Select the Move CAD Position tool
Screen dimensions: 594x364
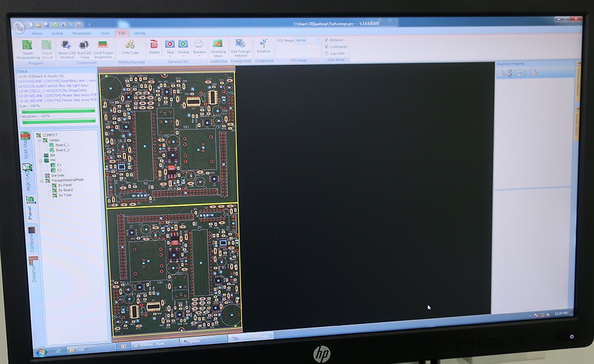[67, 50]
